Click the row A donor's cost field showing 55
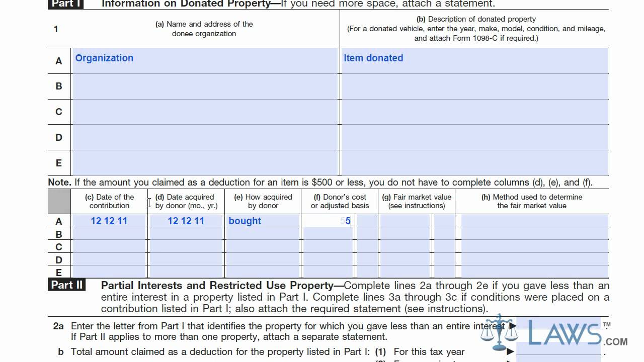 [x=328, y=221]
